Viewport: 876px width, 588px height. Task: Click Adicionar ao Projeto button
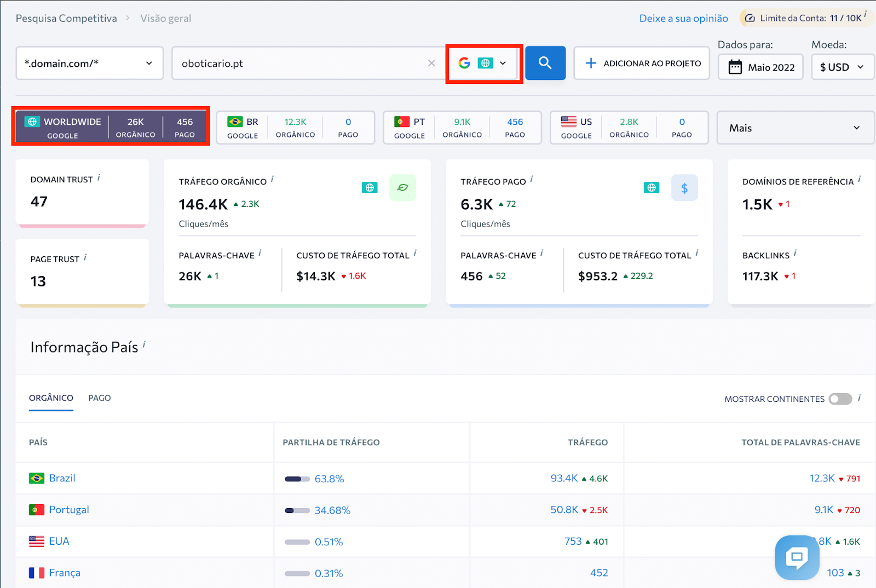pyautogui.click(x=642, y=63)
